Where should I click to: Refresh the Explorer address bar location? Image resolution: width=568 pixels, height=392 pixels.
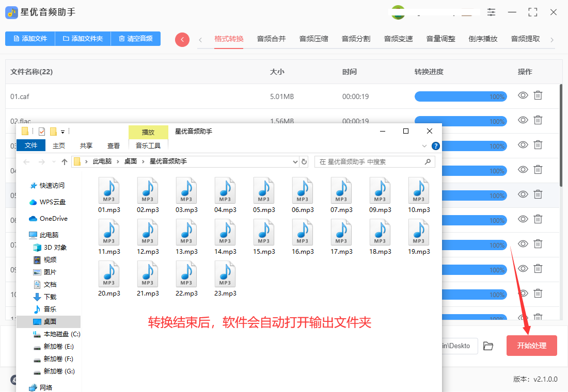pos(304,162)
